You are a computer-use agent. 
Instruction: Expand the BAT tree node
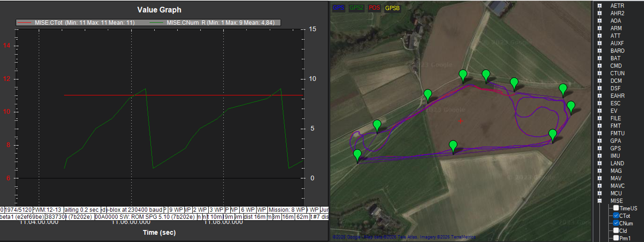click(599, 58)
